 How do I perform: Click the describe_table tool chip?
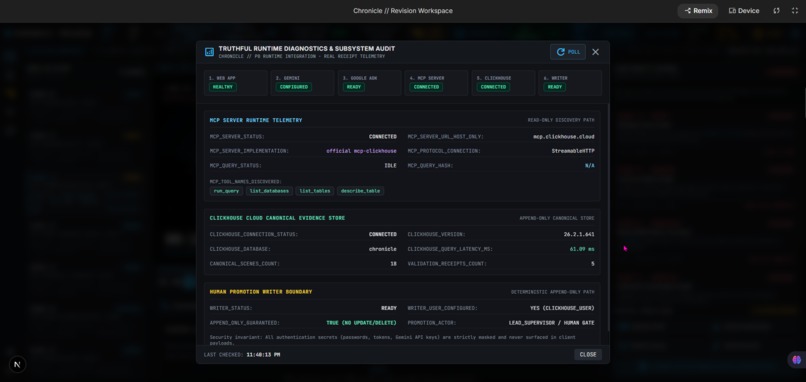click(x=360, y=191)
